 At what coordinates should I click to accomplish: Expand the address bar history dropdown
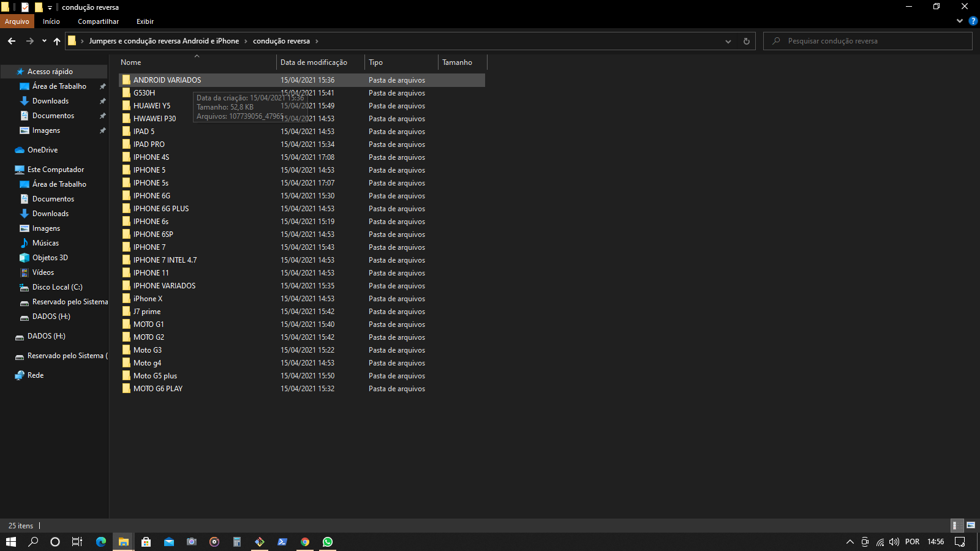point(728,41)
